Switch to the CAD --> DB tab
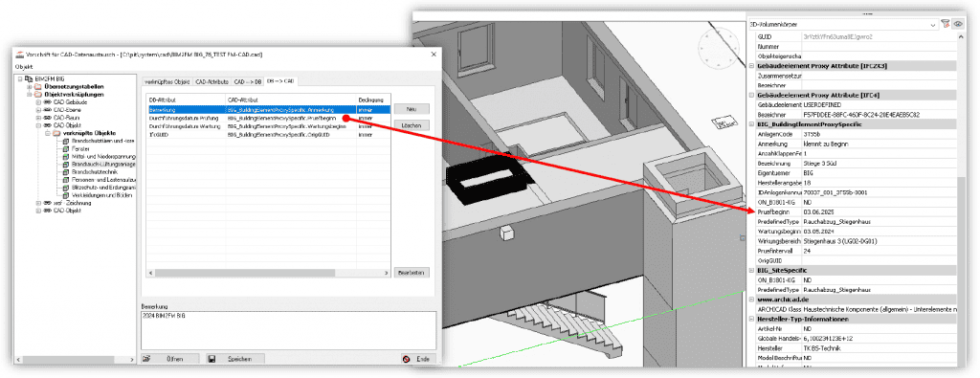The image size is (980, 378). pyautogui.click(x=247, y=82)
